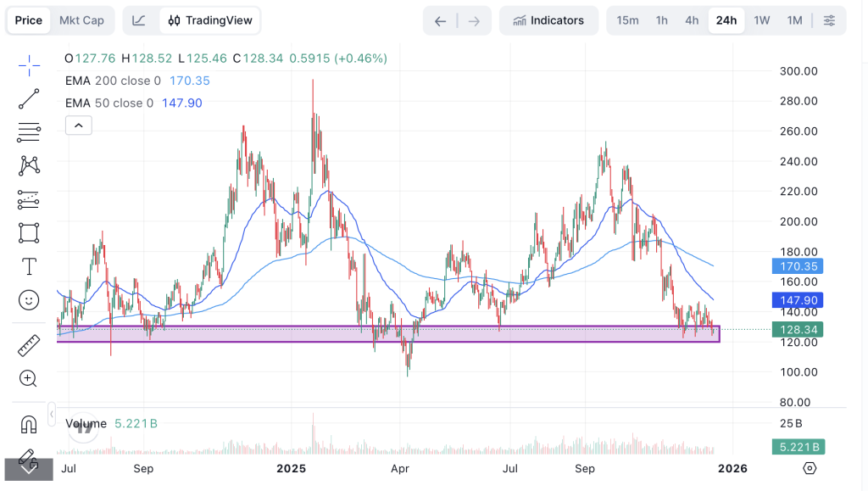Click the zoom in magnifier tool
Image resolution: width=868 pixels, height=491 pixels.
pos(29,379)
